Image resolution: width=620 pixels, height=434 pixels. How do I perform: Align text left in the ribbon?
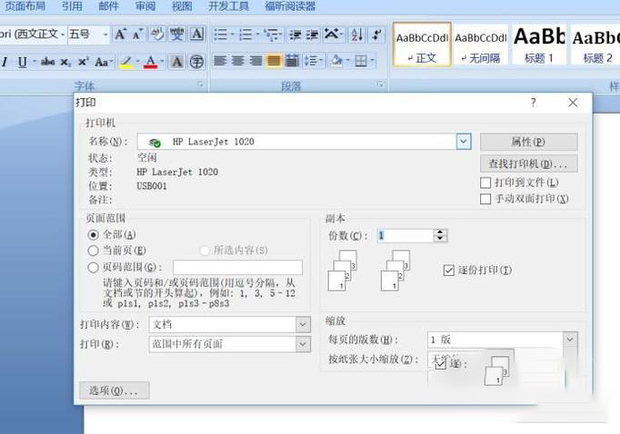click(x=220, y=61)
